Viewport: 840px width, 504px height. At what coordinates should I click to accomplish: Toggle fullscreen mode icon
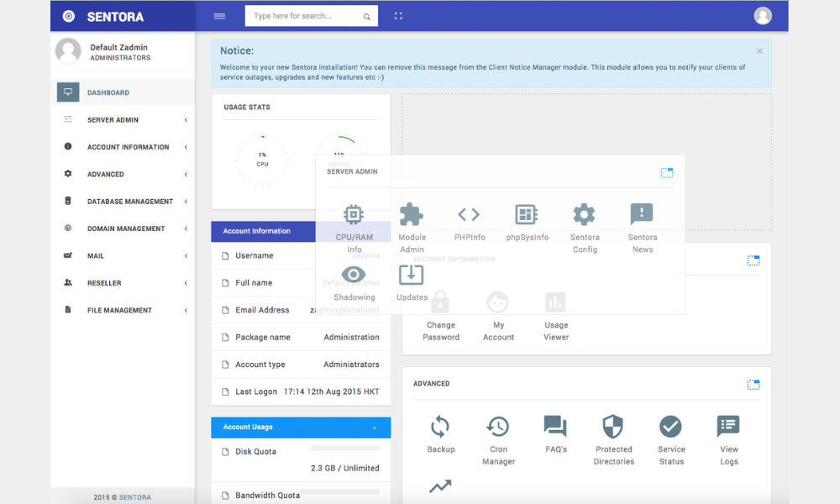click(x=398, y=16)
